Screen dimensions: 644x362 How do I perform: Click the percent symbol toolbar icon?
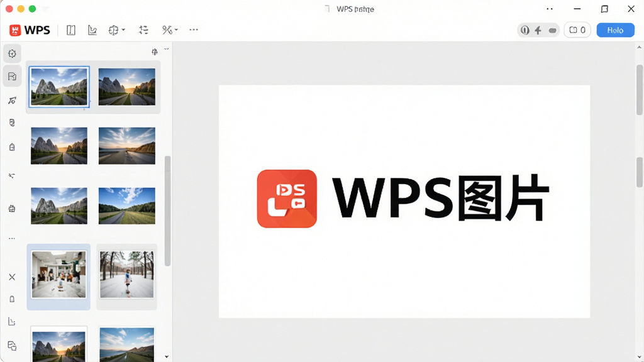pos(167,30)
